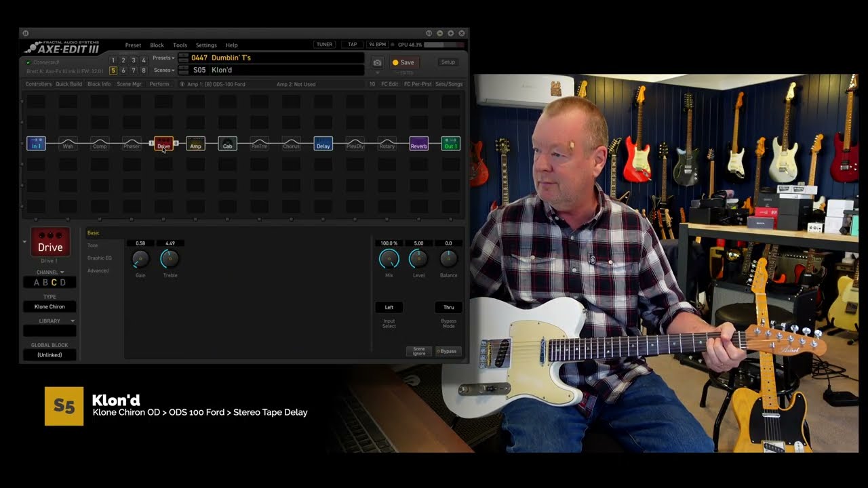The image size is (868, 488).
Task: Open the Input Select Left dropdown
Action: click(389, 307)
